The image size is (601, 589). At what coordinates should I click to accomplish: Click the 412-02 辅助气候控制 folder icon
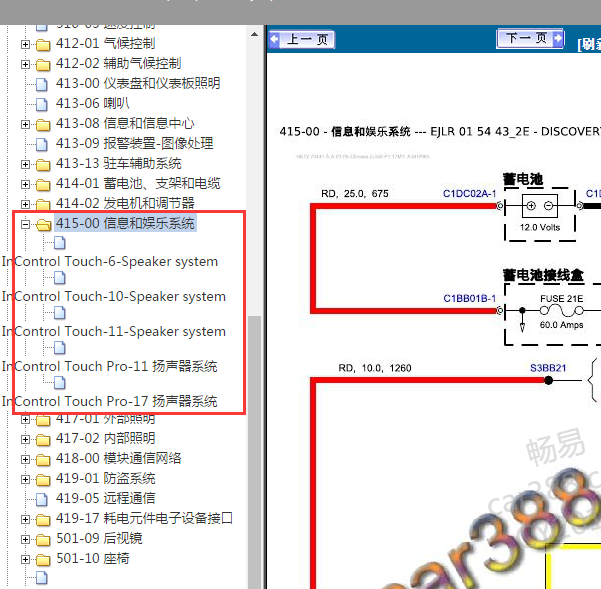click(43, 65)
